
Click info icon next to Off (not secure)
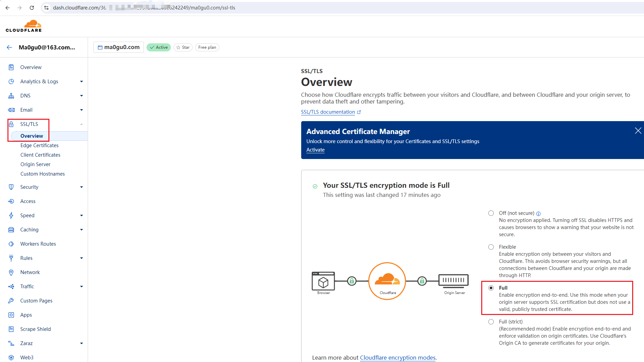(538, 213)
